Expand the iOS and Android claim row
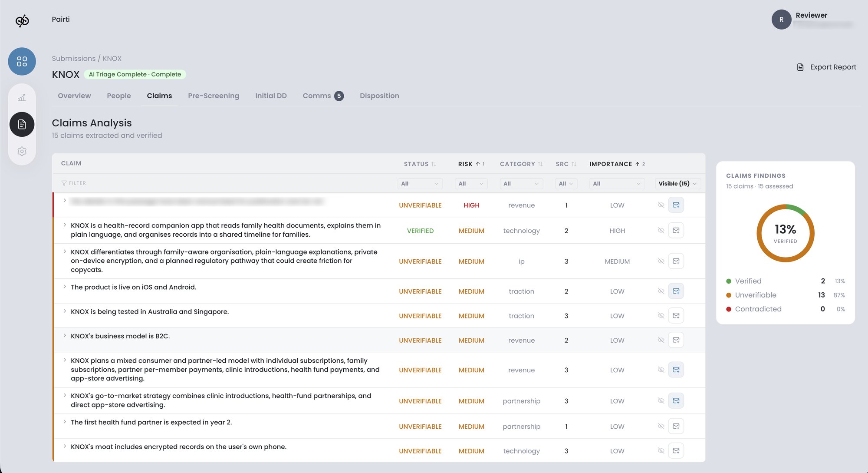This screenshot has width=868, height=473. coord(65,287)
